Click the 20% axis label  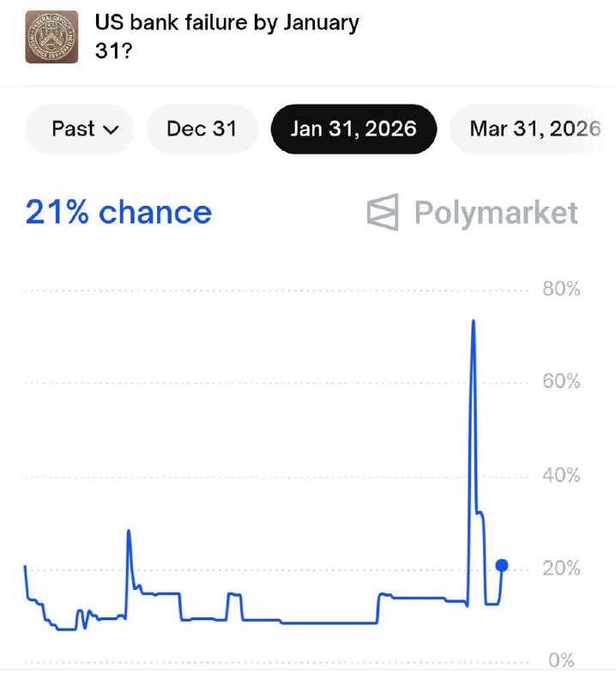tap(561, 569)
